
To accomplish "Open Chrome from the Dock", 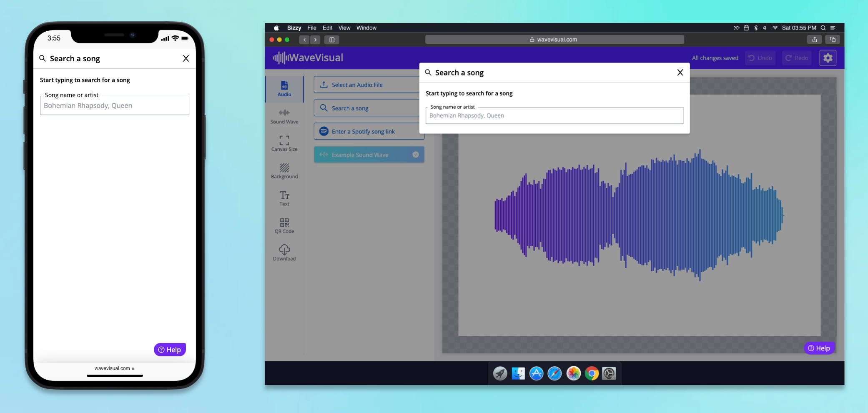I will (591, 373).
